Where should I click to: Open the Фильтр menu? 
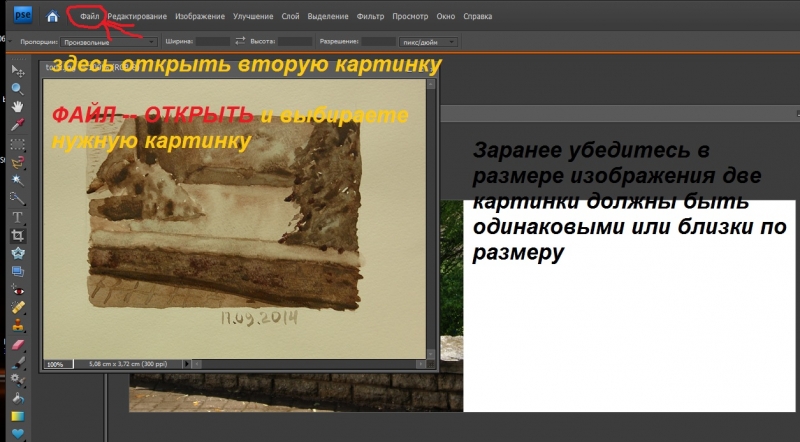coord(370,17)
